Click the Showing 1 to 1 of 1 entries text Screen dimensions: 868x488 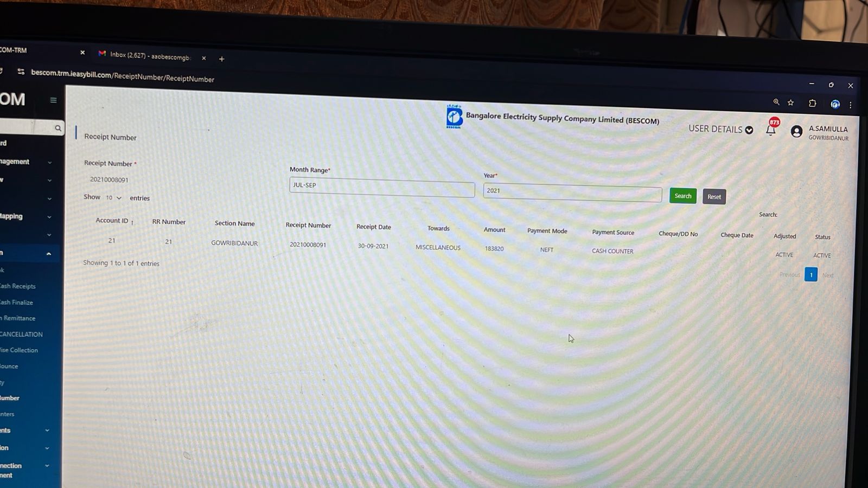[121, 263]
